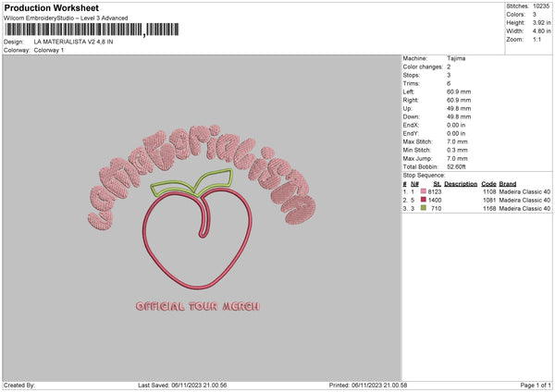Click Madeira Classic 40 in code 1168 row
The image size is (555, 392).
click(x=524, y=208)
